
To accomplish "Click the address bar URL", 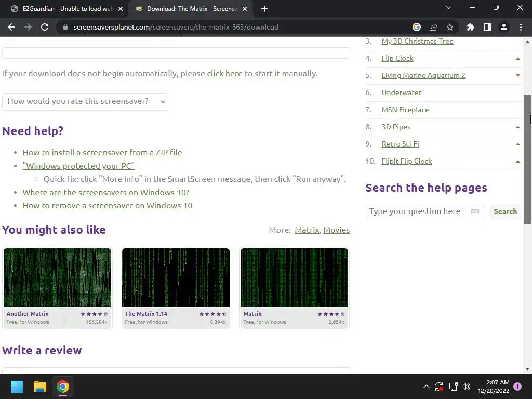I will [176, 27].
